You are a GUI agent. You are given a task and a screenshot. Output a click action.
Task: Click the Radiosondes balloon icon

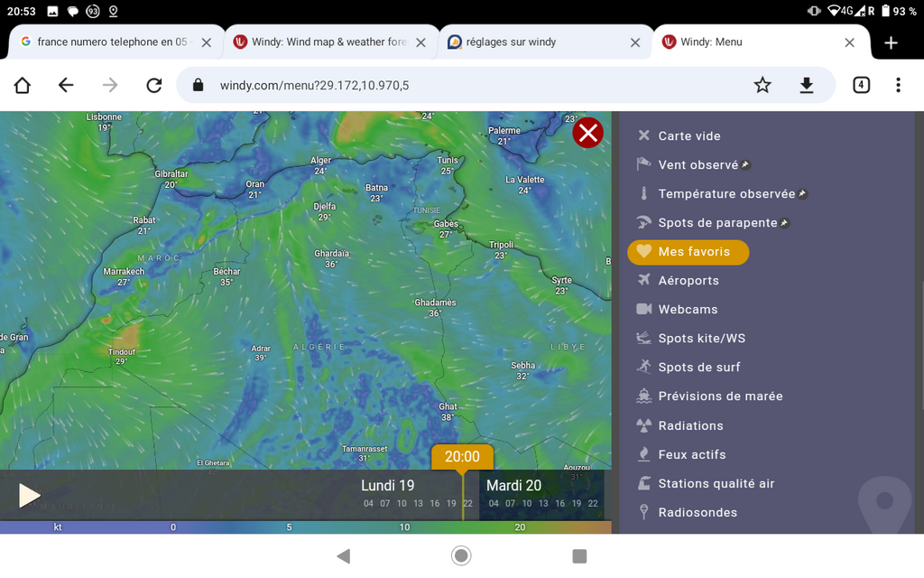tap(643, 512)
